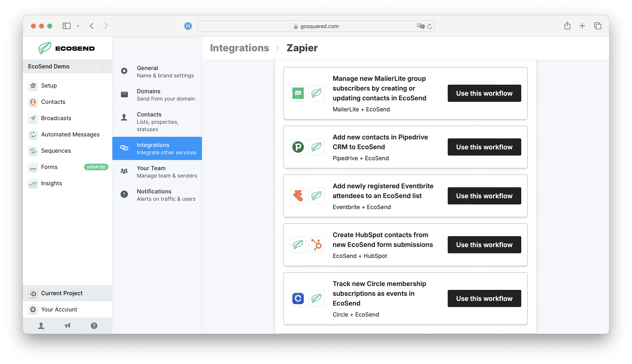Click the 'EcoSend + HubSpot' label
This screenshot has width=632, height=364.
pos(360,256)
